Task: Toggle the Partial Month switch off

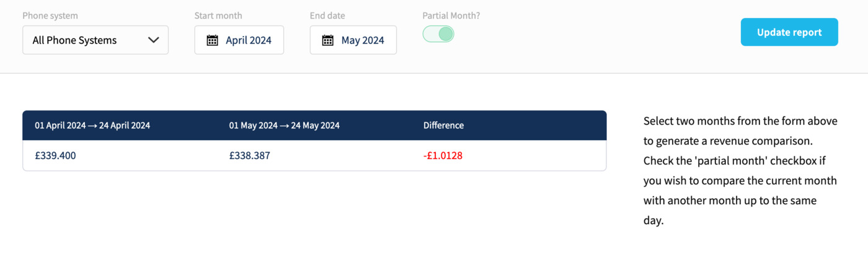Action: pos(438,34)
